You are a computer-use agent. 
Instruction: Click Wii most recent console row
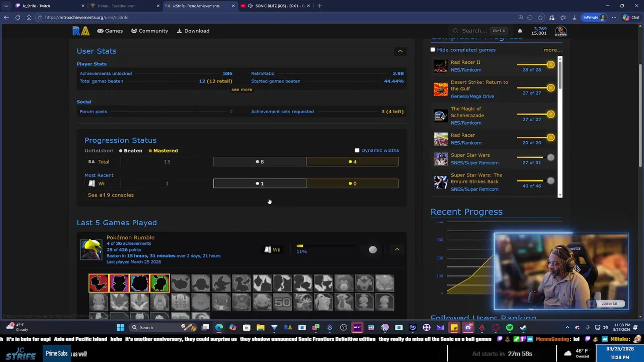click(x=242, y=184)
